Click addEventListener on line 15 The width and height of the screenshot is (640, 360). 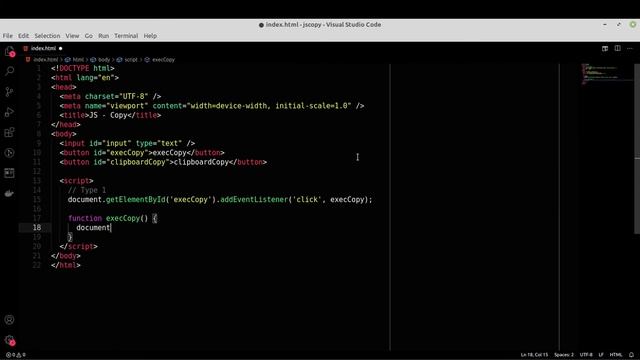[254, 200]
